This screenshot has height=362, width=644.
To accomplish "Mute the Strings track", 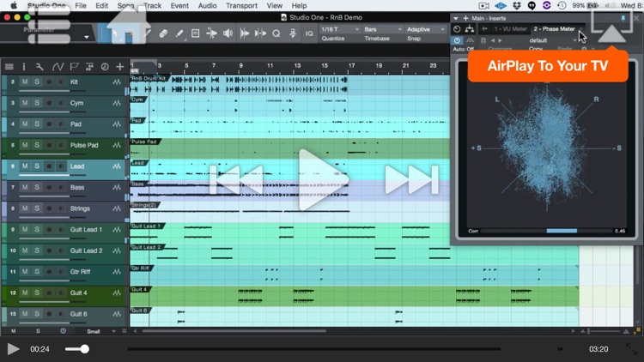I will [x=25, y=208].
